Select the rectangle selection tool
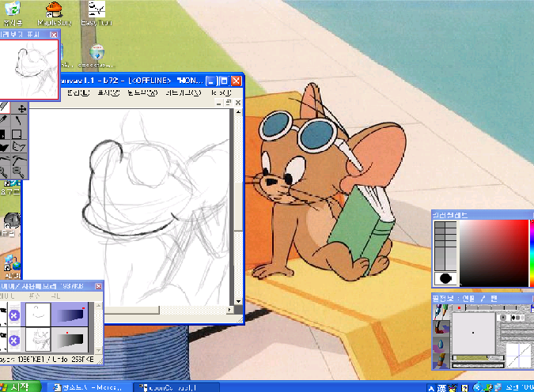The height and width of the screenshot is (392, 534). [17, 134]
